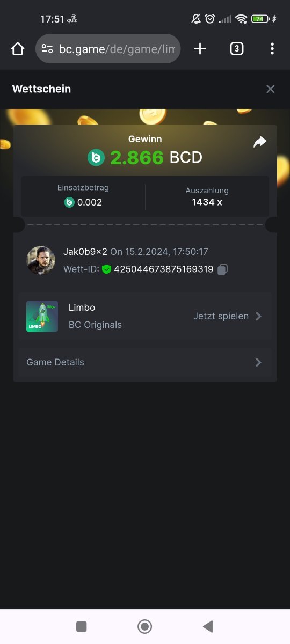Open the tab switcher showing 3 tabs
This screenshot has width=290, height=644.
point(236,49)
